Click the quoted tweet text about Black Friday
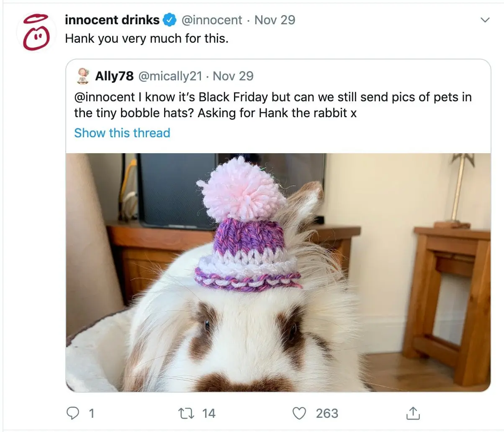This screenshot has width=504, height=432. pyautogui.click(x=272, y=105)
